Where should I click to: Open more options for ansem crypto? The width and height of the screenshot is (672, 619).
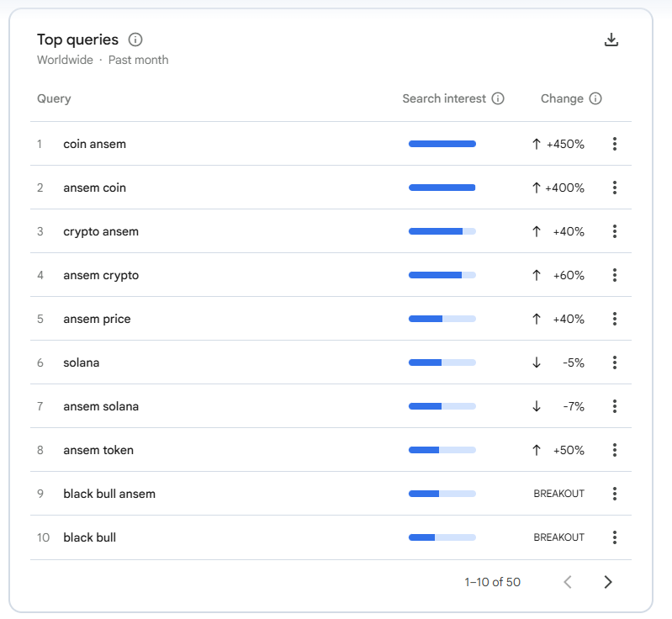tap(615, 275)
